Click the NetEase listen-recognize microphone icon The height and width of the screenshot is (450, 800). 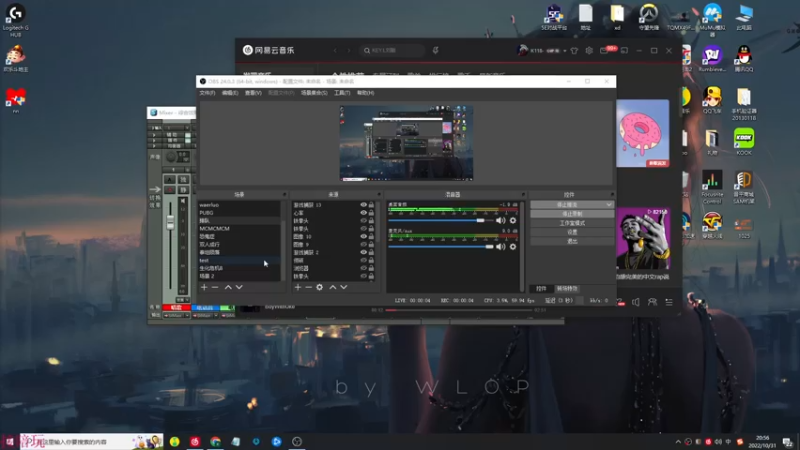[435, 51]
